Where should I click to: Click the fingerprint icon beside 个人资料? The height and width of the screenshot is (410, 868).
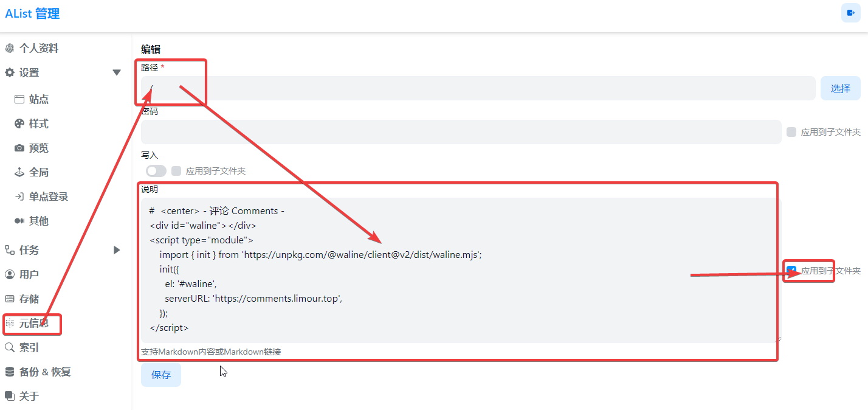click(9, 49)
